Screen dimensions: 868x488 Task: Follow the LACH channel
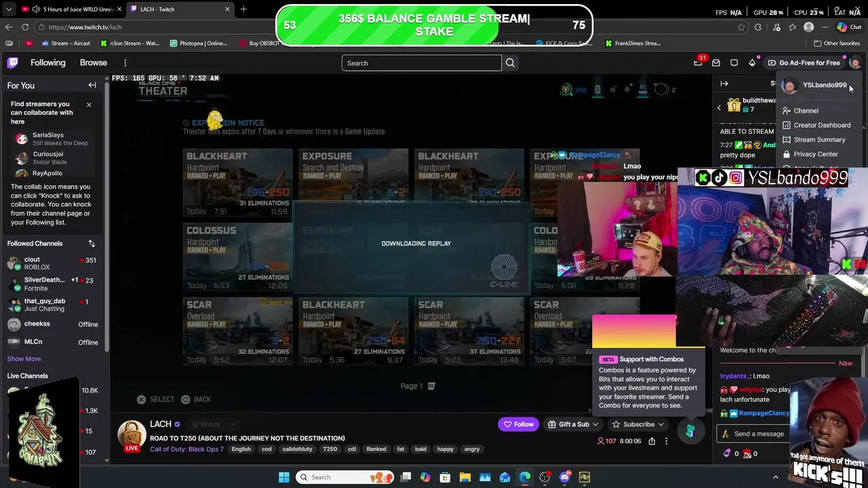point(518,424)
